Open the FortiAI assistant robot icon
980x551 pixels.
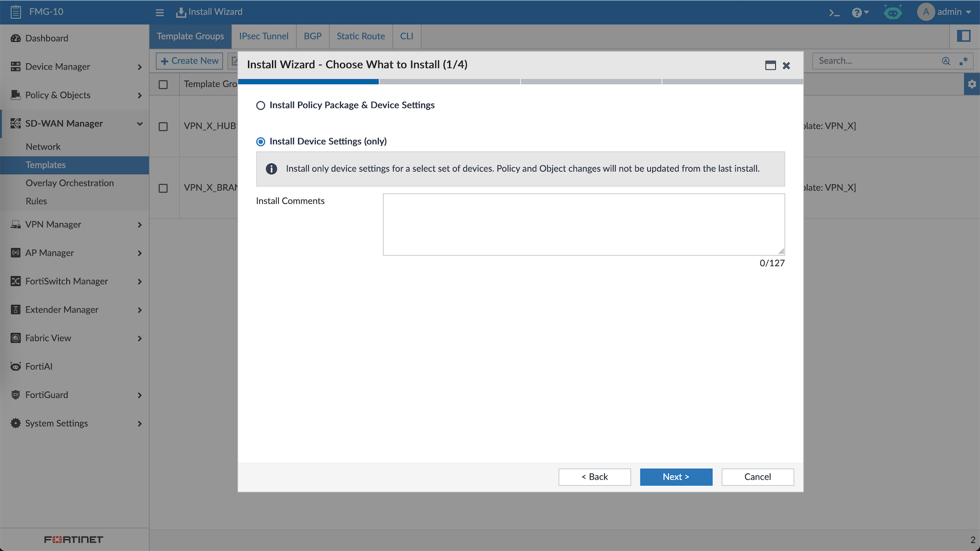pyautogui.click(x=893, y=12)
